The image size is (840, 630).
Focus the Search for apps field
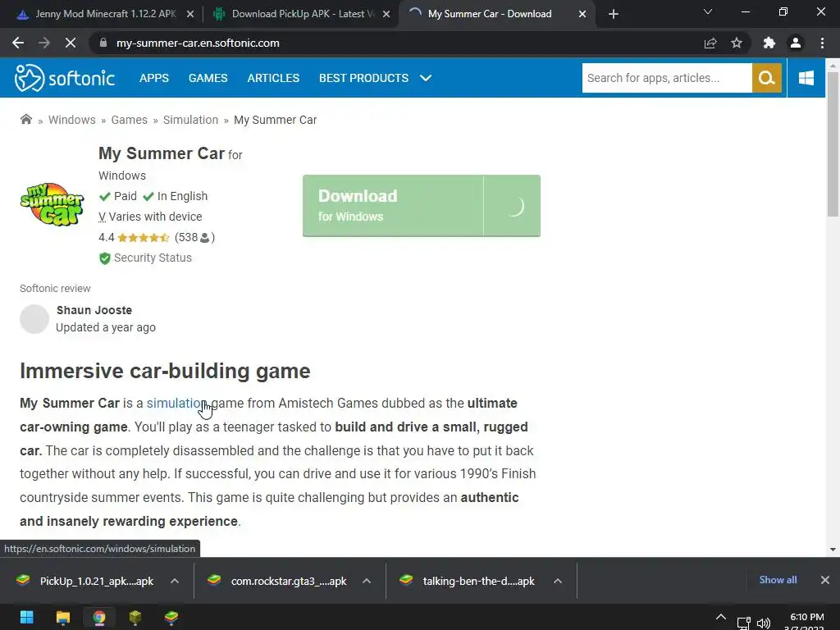(x=667, y=78)
